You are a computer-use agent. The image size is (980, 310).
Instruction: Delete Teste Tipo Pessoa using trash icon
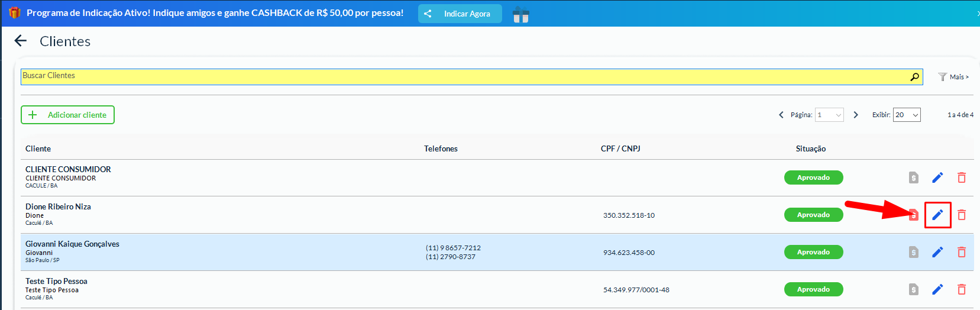pos(962,289)
